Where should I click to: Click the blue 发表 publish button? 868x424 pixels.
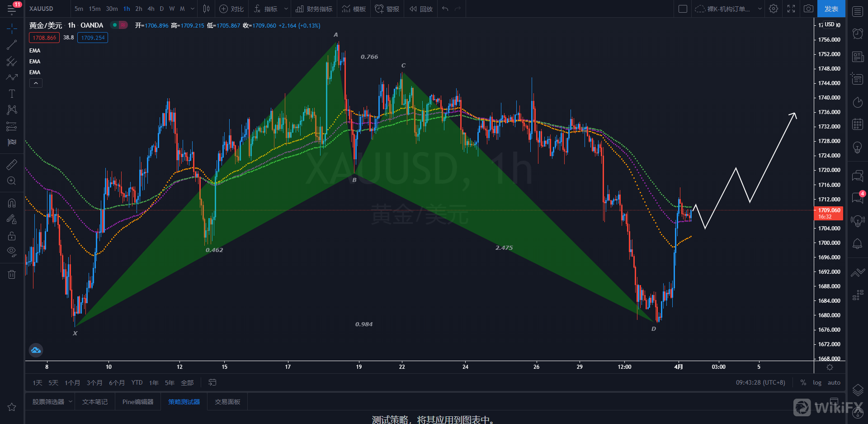tap(831, 9)
